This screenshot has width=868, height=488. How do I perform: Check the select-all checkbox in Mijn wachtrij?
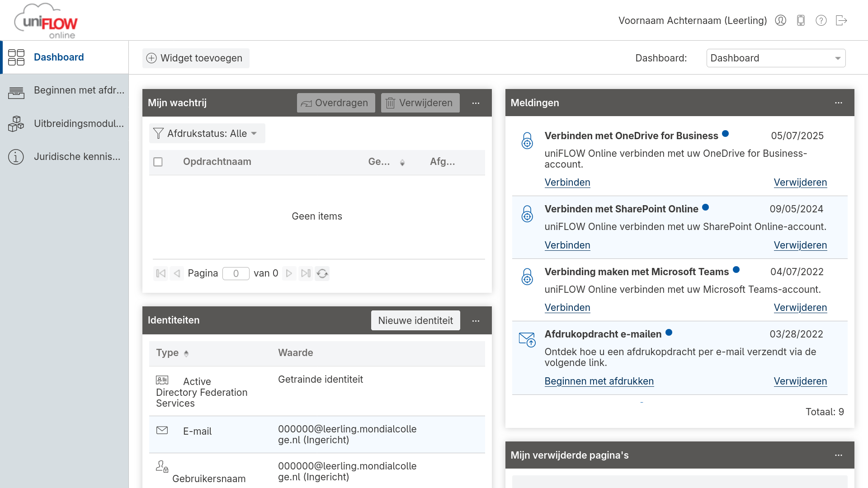[158, 162]
